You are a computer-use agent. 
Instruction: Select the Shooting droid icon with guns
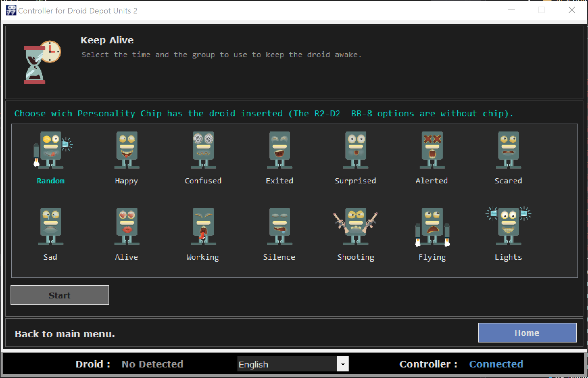(356, 226)
